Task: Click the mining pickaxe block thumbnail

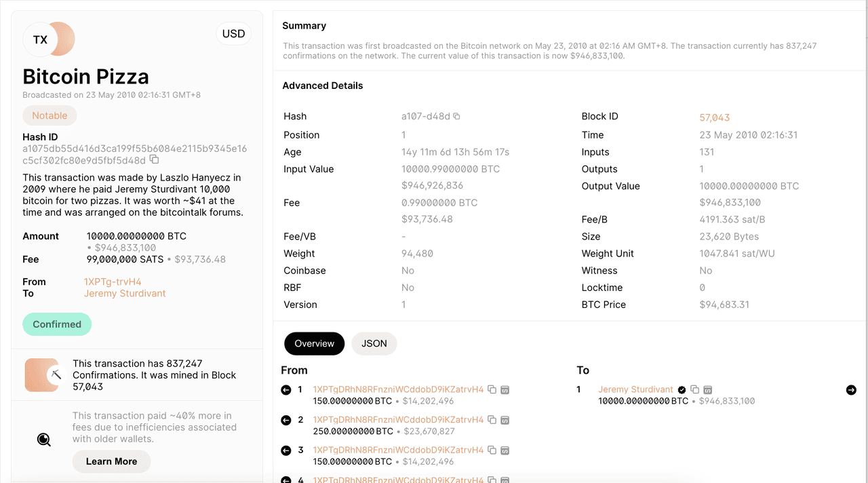Action: [x=44, y=375]
